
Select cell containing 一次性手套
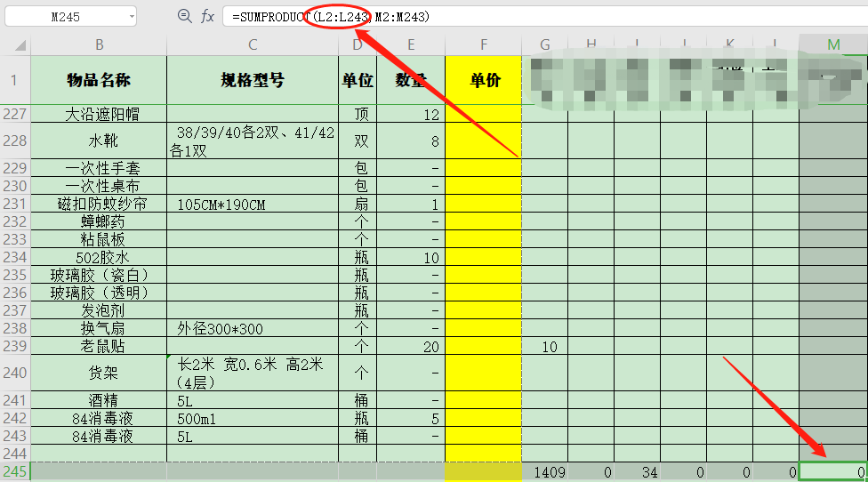99,168
